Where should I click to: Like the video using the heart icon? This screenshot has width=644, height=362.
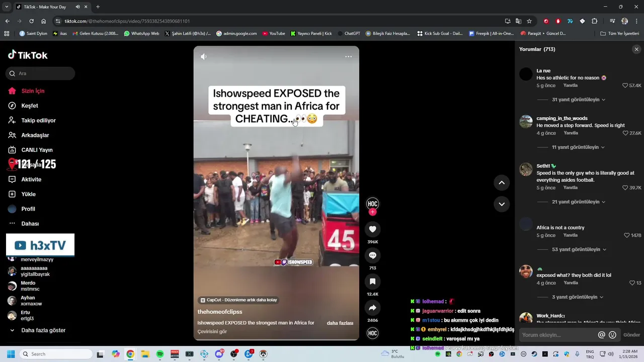point(372,229)
